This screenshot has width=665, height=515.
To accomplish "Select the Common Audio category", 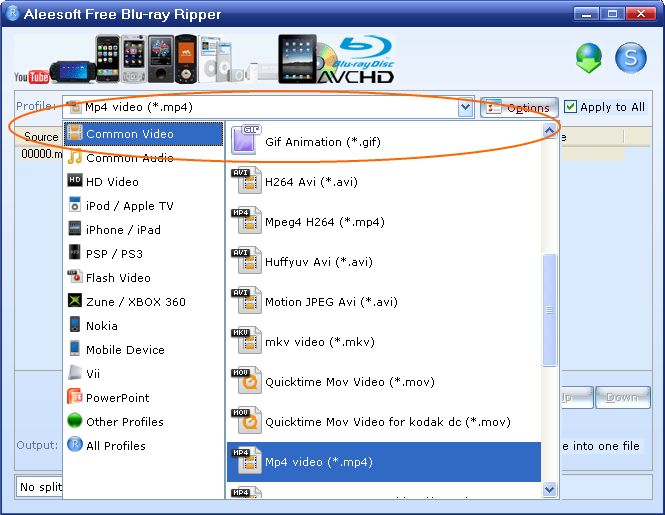I will coord(143,158).
